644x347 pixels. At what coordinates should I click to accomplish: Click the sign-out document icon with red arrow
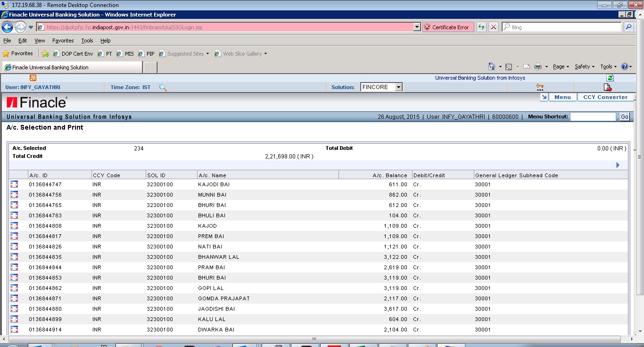click(608, 87)
